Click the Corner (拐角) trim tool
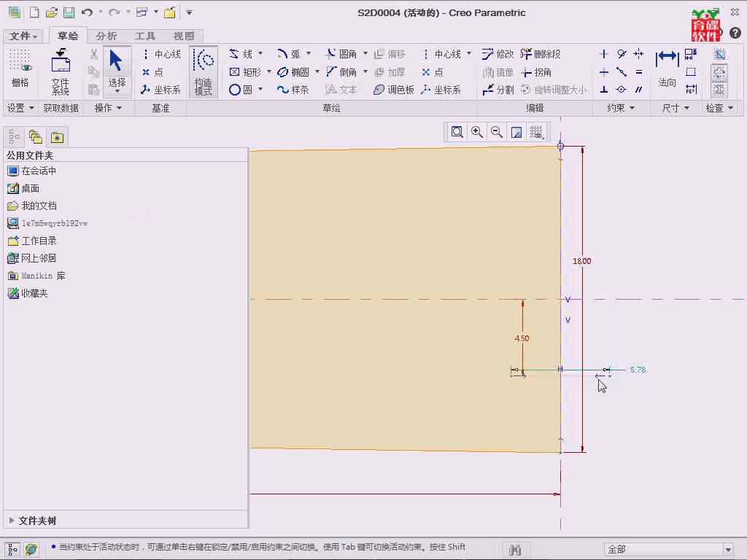Image resolution: width=747 pixels, height=560 pixels. [x=536, y=72]
